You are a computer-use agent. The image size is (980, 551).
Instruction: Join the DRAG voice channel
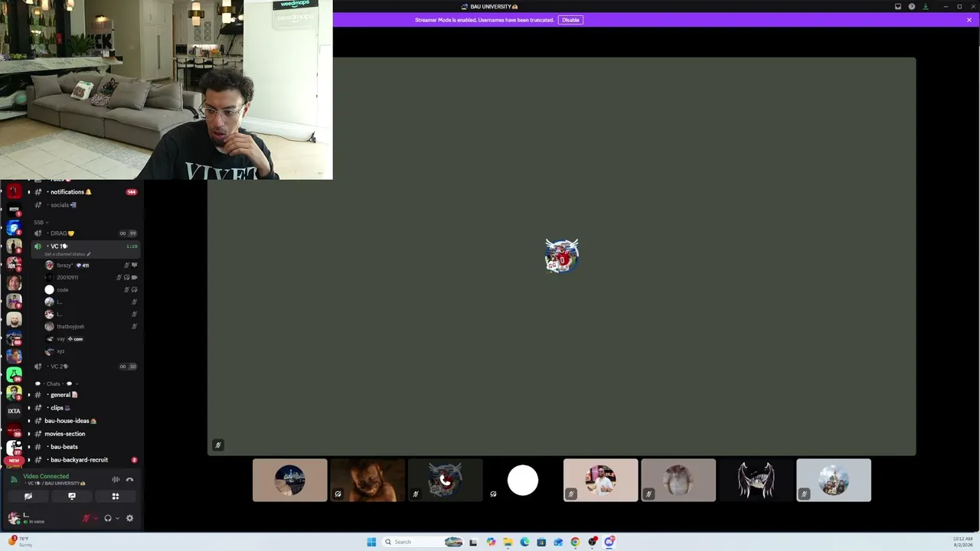click(x=84, y=233)
